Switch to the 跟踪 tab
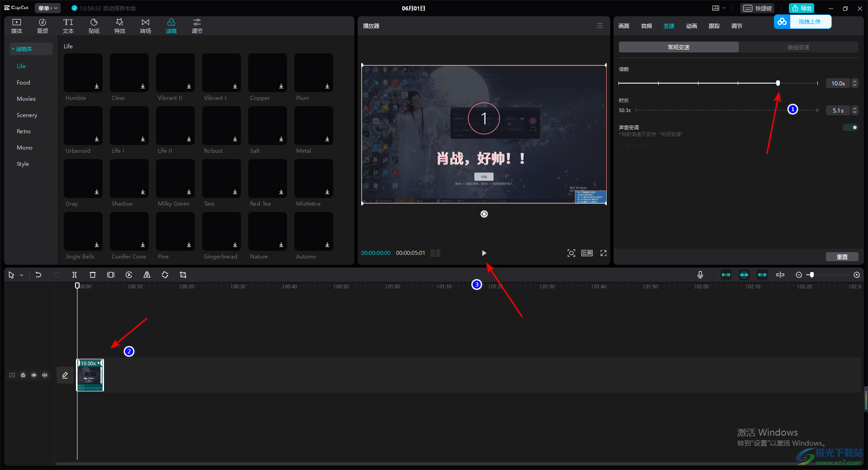 tap(714, 26)
